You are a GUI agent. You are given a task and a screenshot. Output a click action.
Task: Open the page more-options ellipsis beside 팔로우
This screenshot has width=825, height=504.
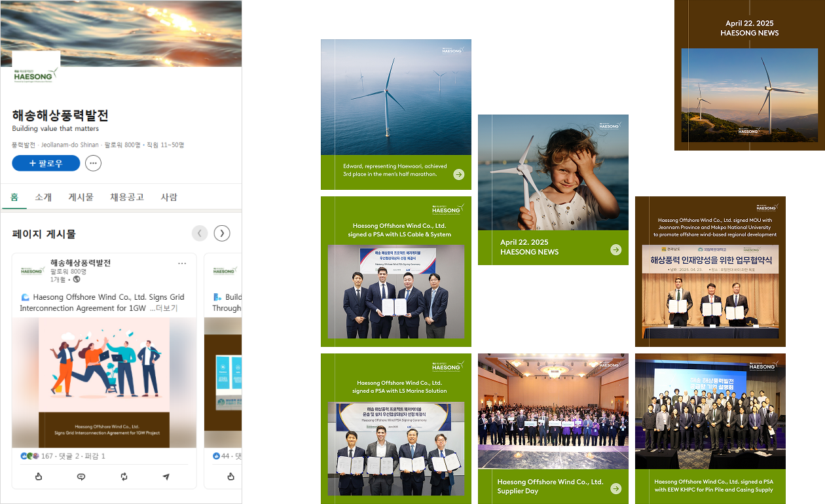point(93,163)
